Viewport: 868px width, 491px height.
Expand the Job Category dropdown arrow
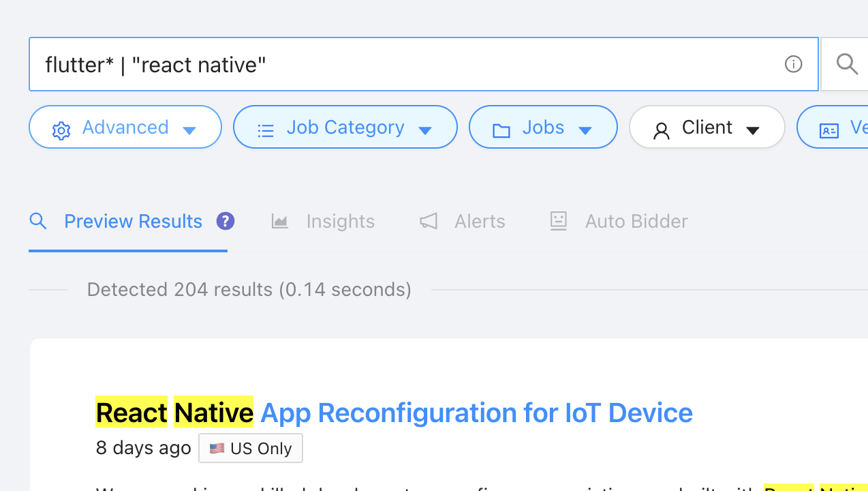(x=425, y=130)
